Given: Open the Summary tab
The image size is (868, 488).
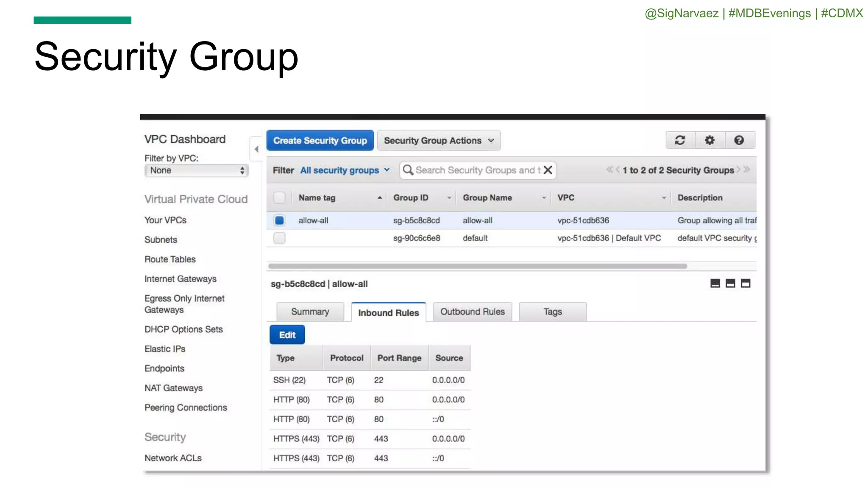Looking at the screenshot, I should click(x=310, y=312).
